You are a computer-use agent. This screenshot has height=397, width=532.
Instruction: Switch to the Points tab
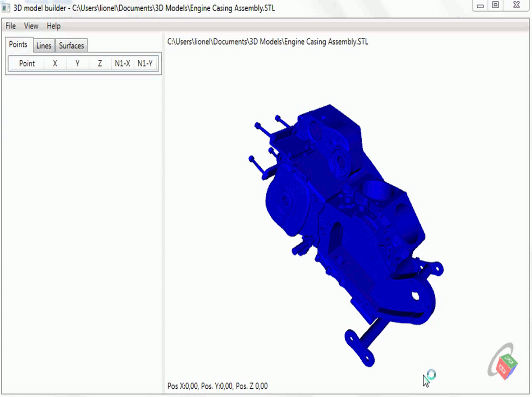coord(18,45)
